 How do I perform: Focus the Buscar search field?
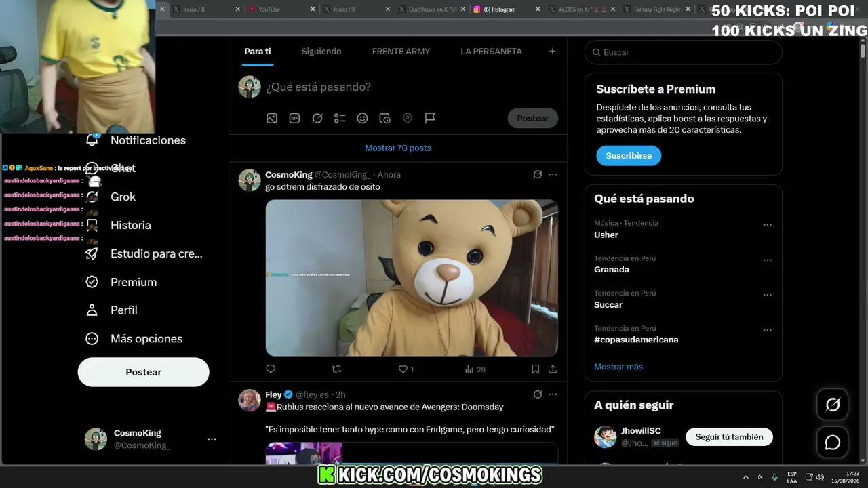(x=684, y=52)
